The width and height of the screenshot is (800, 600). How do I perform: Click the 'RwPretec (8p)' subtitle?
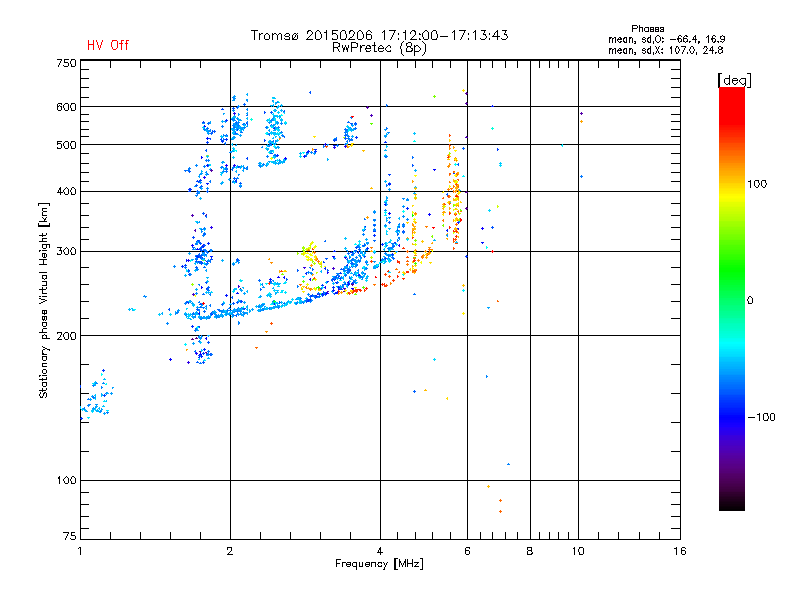click(379, 48)
